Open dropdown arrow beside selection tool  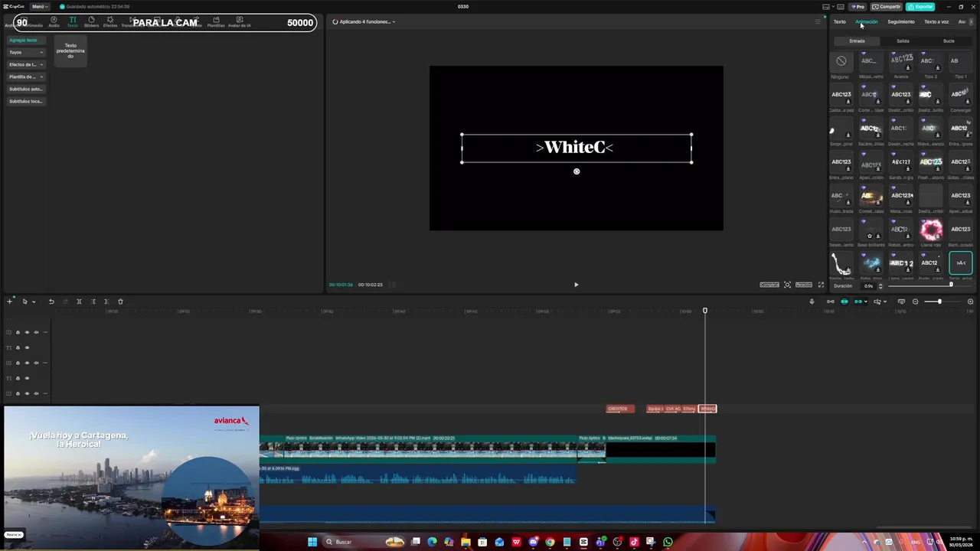pos(34,302)
